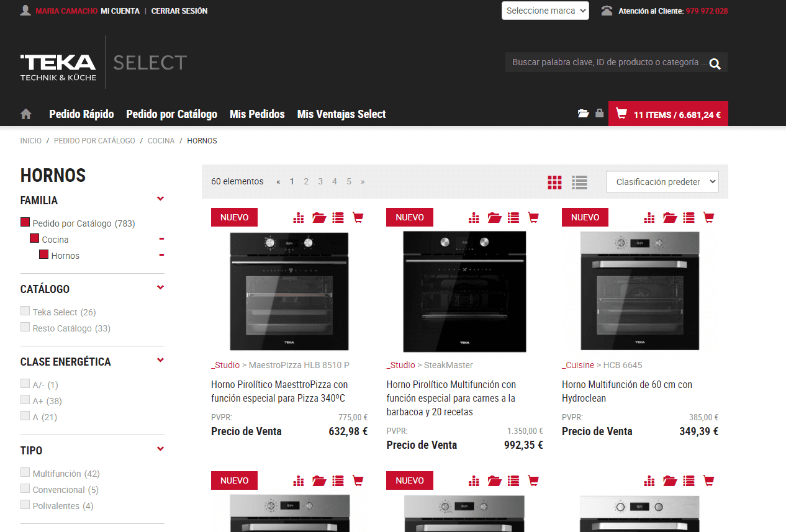Collapse the Cocina tree node minus
Screen dimensions: 786x532
pyautogui.click(x=161, y=239)
